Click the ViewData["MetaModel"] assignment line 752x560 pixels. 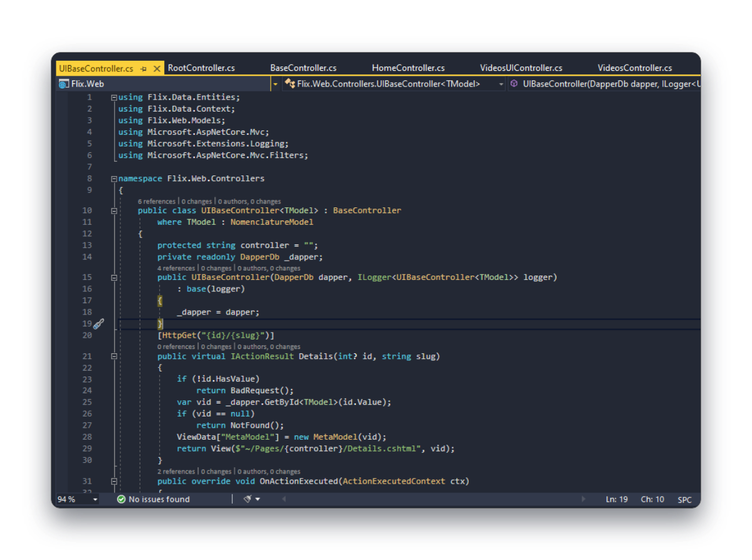281,437
